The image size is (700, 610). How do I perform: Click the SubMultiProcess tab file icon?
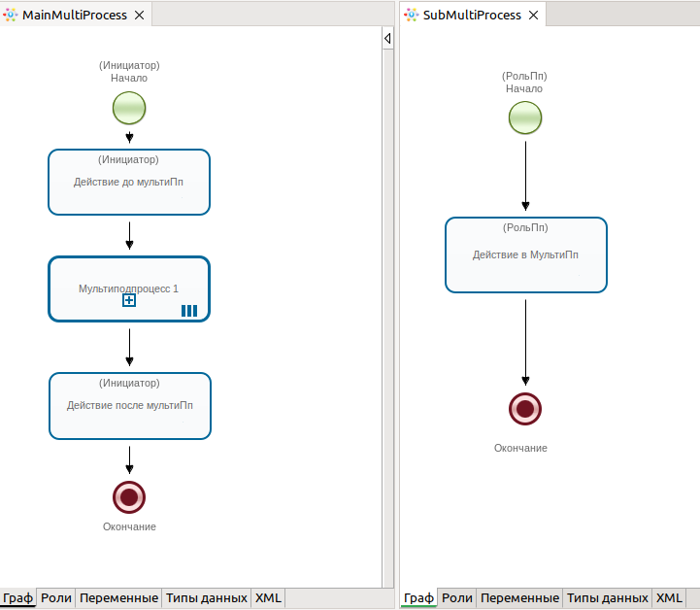412,16
